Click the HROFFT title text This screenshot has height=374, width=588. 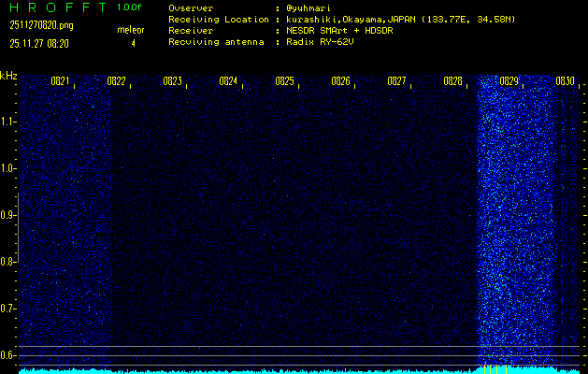pyautogui.click(x=58, y=7)
